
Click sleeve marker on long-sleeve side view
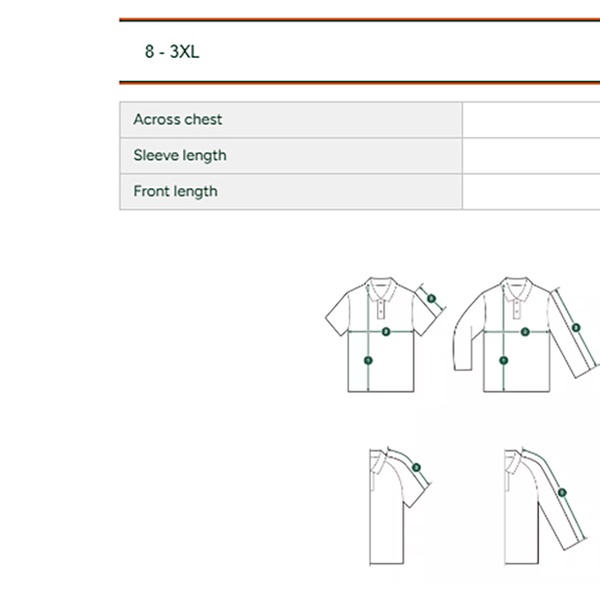pyautogui.click(x=562, y=492)
